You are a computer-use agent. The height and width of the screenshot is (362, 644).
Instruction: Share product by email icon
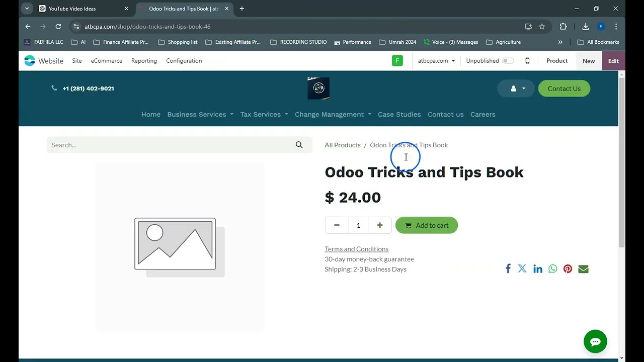click(x=583, y=269)
